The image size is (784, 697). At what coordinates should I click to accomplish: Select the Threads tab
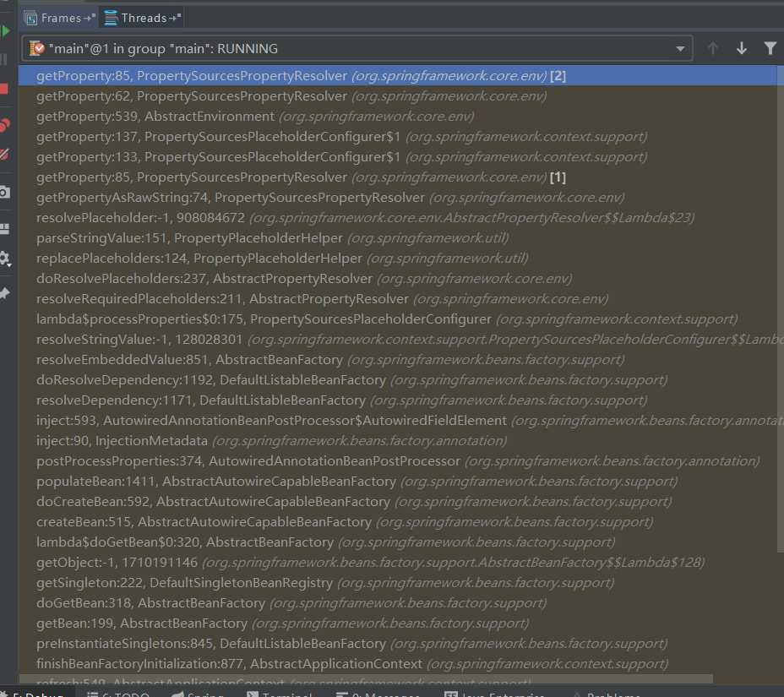(143, 18)
